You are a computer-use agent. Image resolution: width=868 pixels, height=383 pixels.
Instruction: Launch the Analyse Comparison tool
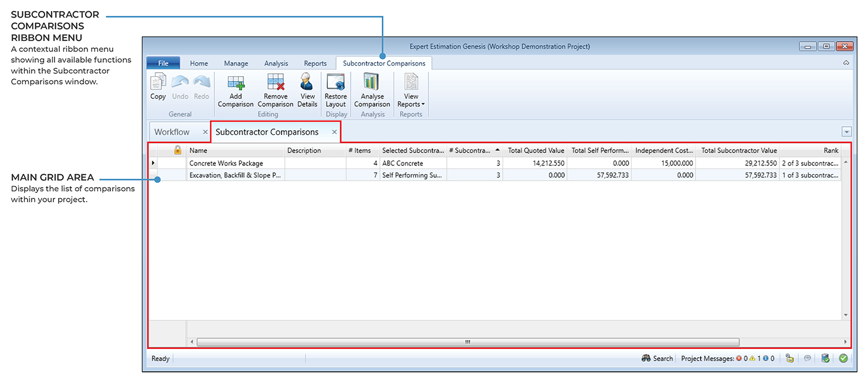click(x=372, y=83)
